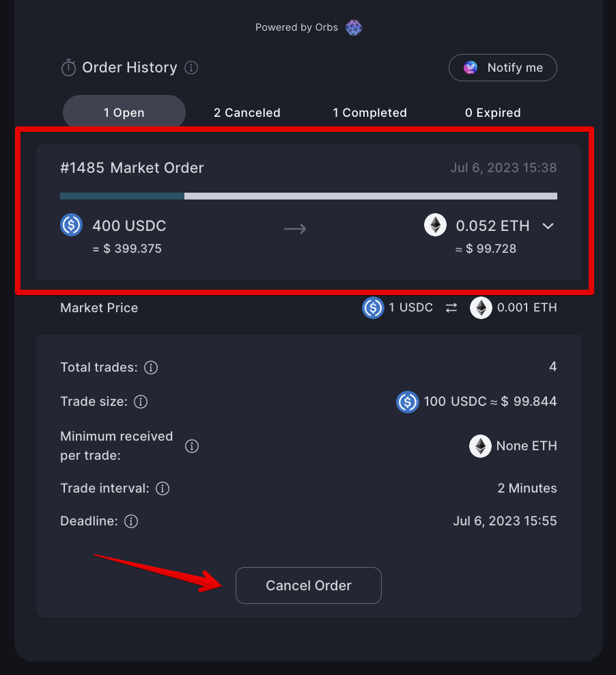Expand details with the chevron beside 0.052 ETH
616x675 pixels.
[x=547, y=225]
